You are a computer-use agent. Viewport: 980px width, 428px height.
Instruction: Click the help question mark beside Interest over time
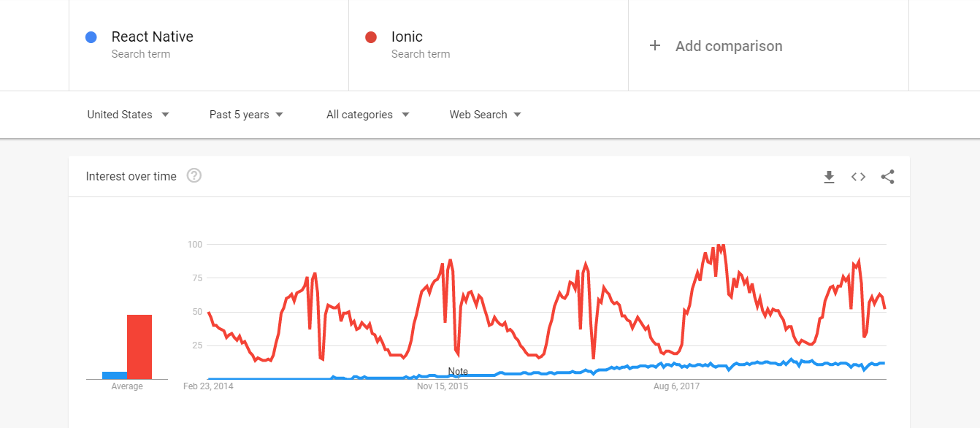click(194, 175)
